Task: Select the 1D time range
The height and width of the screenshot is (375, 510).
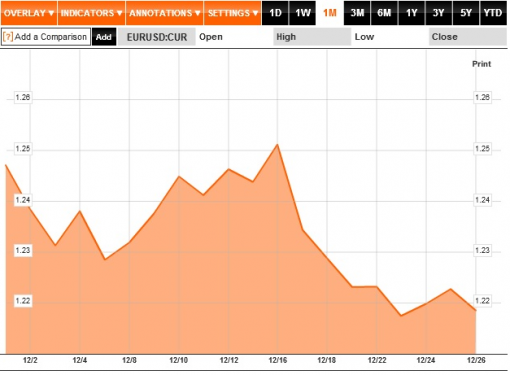Action: pyautogui.click(x=275, y=13)
